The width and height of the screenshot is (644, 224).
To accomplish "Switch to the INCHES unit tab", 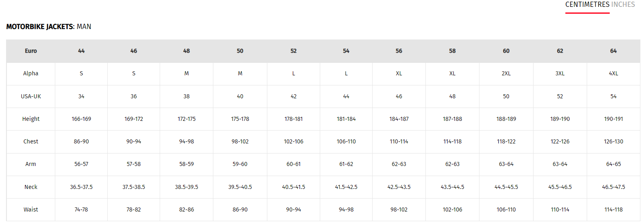I will (623, 4).
